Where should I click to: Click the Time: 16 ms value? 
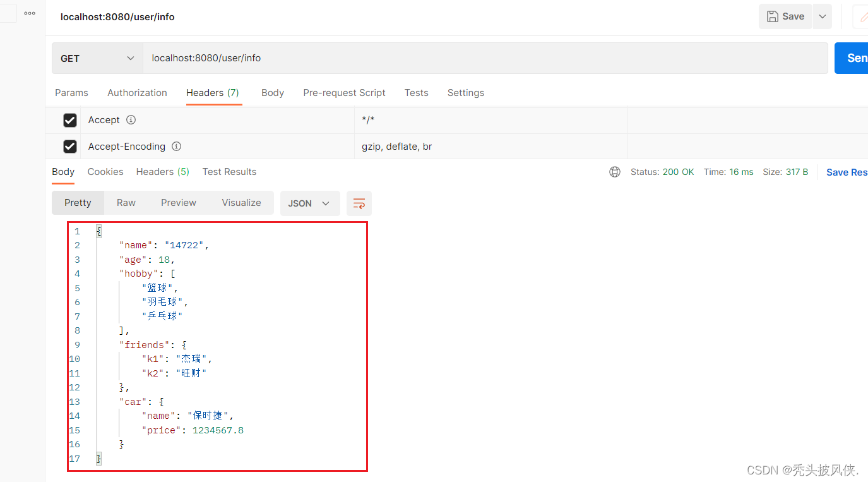point(728,172)
